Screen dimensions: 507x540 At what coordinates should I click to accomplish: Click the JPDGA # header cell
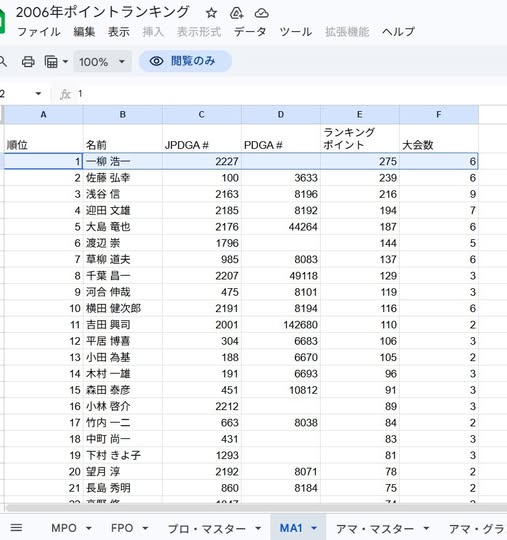pos(202,138)
